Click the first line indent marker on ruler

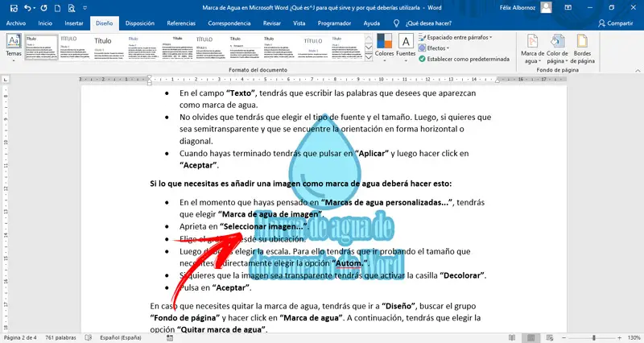tap(150, 77)
